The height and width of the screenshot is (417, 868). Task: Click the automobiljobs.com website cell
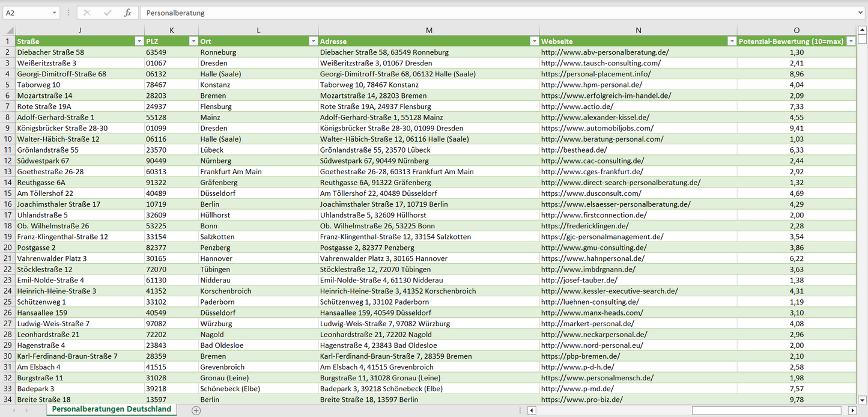(597, 128)
